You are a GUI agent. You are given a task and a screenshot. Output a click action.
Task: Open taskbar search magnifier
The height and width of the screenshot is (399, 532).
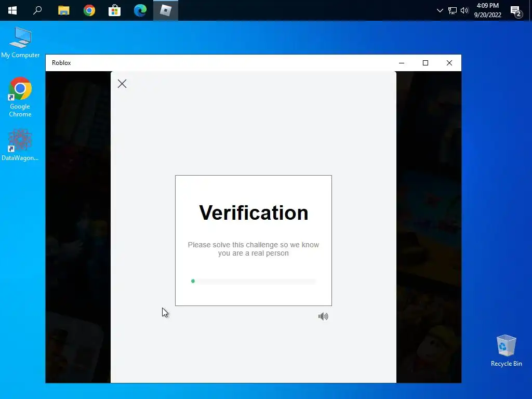[37, 10]
